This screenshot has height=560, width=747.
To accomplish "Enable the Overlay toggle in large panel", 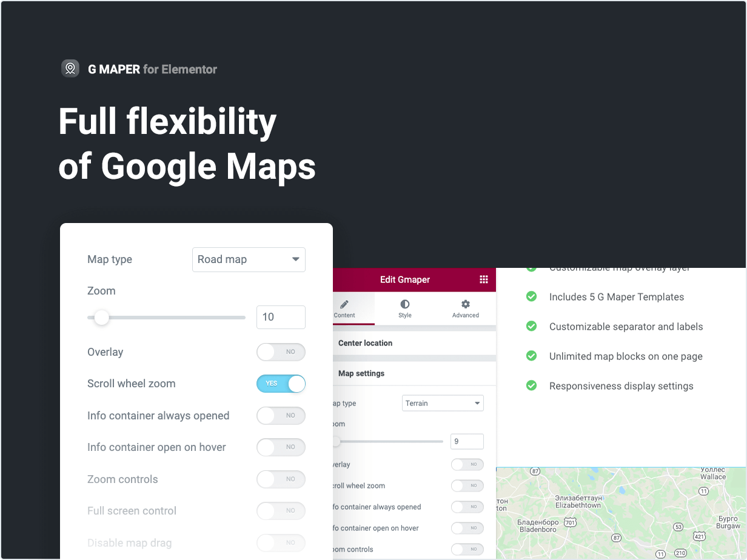I will pos(281,352).
